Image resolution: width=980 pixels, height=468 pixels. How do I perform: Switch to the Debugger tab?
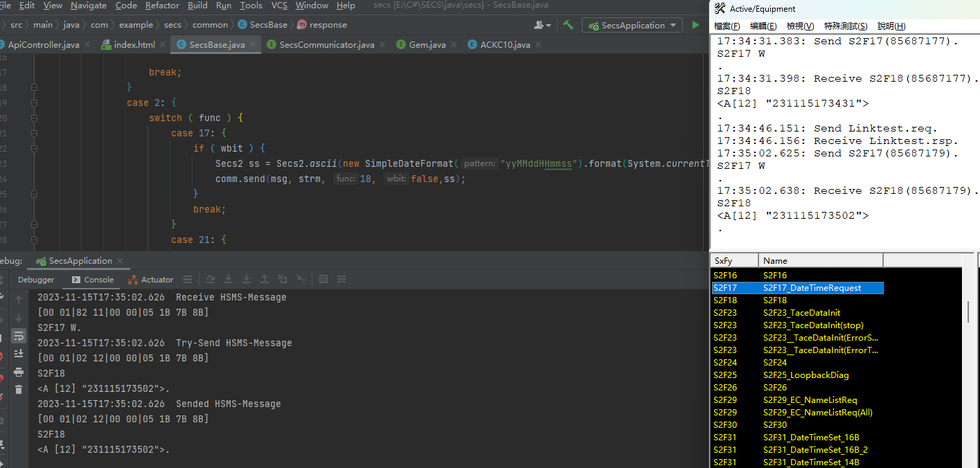(x=36, y=280)
